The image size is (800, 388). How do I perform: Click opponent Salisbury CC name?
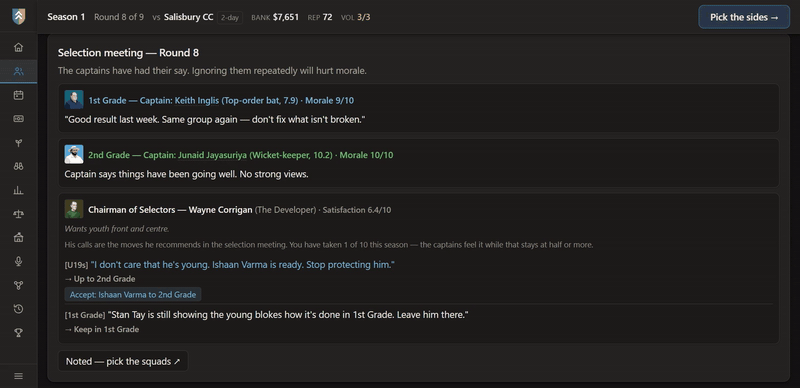pos(189,17)
